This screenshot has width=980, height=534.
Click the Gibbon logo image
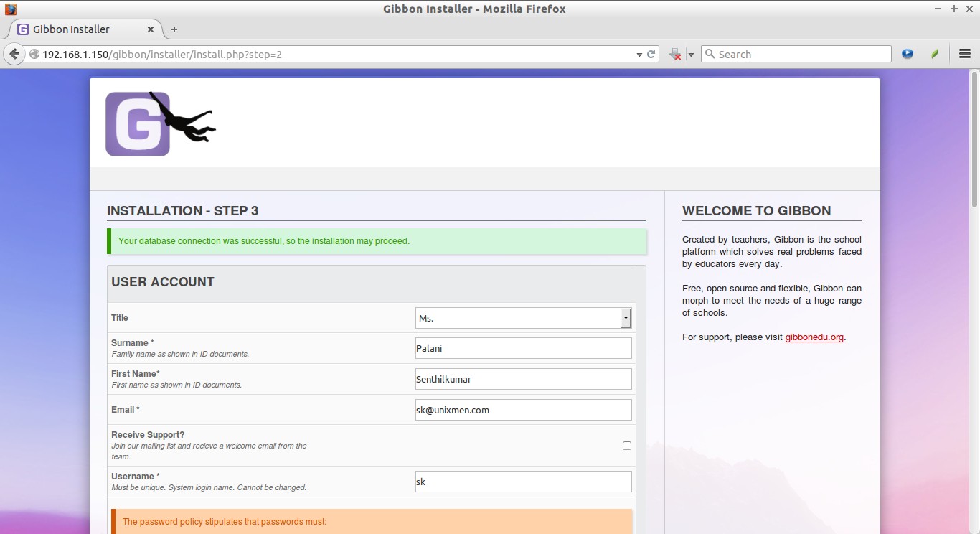(x=161, y=123)
